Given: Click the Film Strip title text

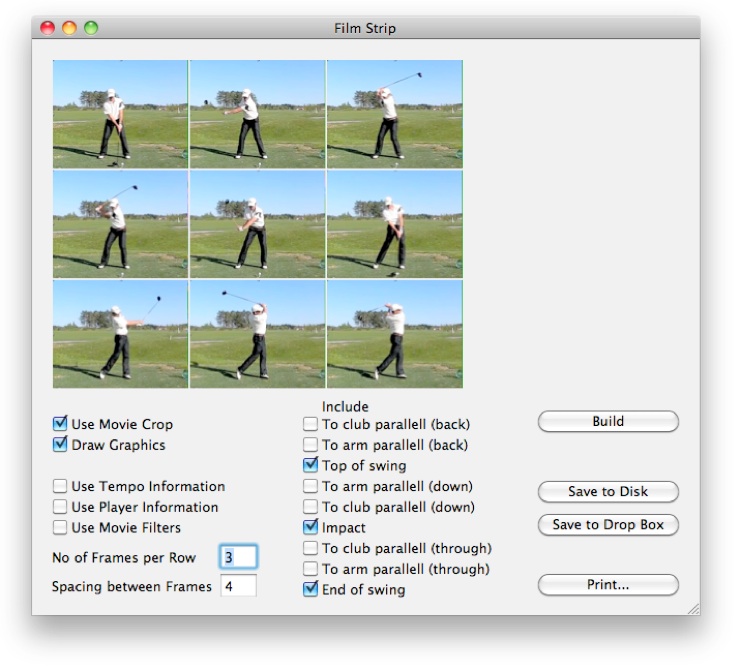Looking at the screenshot, I should (365, 28).
